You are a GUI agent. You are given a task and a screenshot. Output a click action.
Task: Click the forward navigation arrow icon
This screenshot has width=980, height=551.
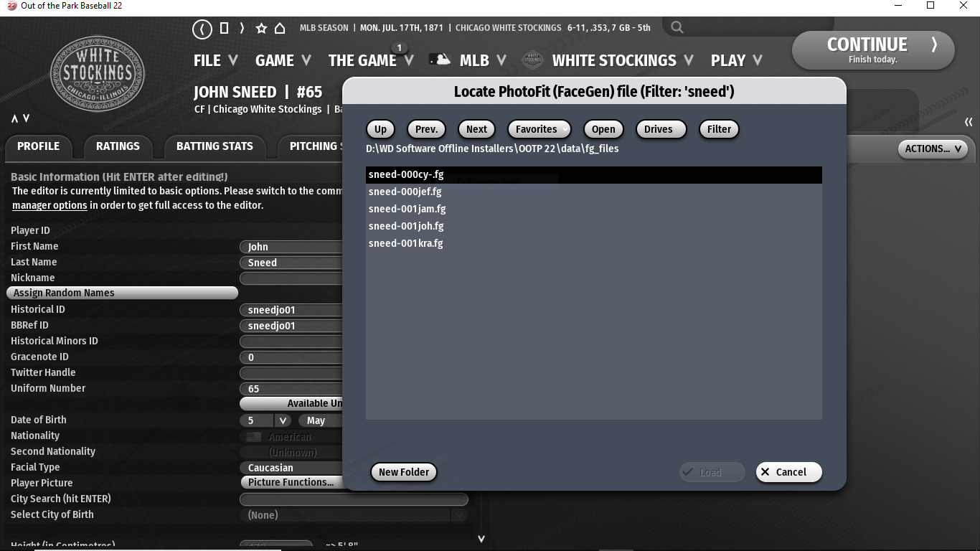[242, 29]
